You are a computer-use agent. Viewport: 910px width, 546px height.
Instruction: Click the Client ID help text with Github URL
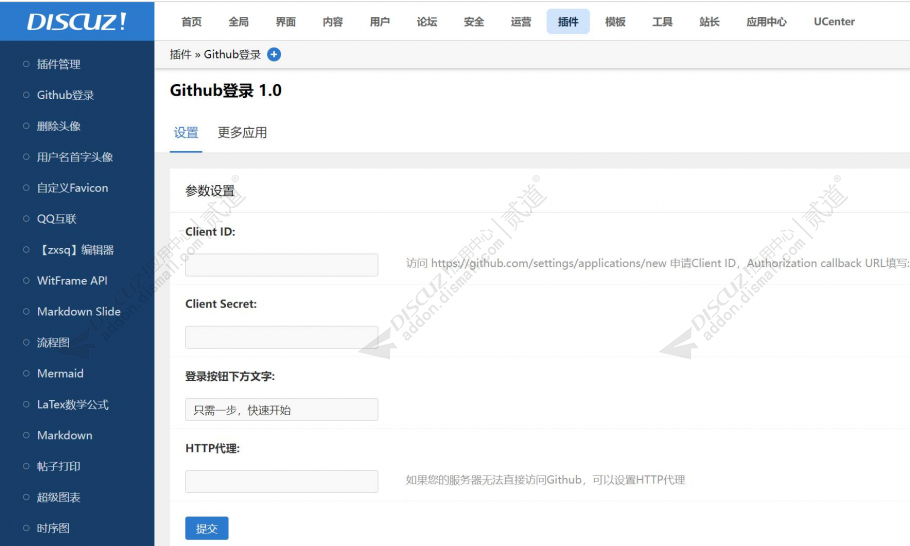pos(657,263)
